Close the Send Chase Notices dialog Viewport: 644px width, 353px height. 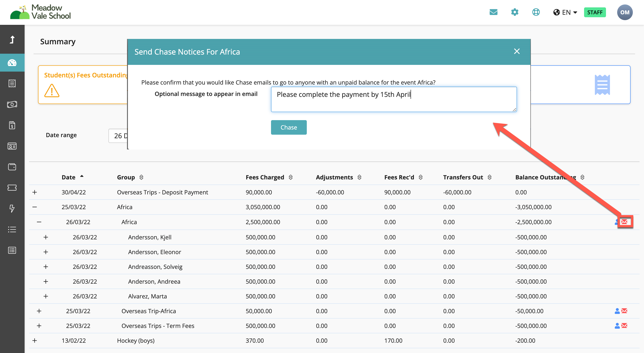(517, 51)
